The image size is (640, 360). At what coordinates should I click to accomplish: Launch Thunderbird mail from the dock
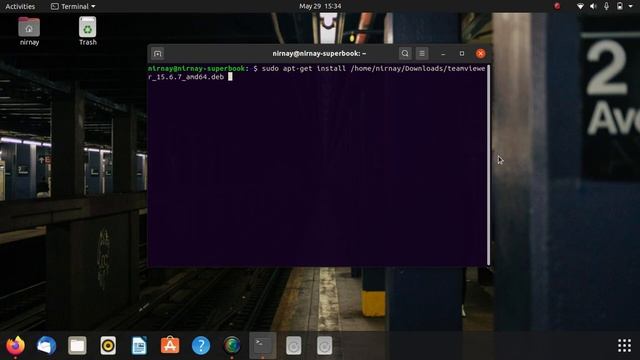[x=46, y=346]
